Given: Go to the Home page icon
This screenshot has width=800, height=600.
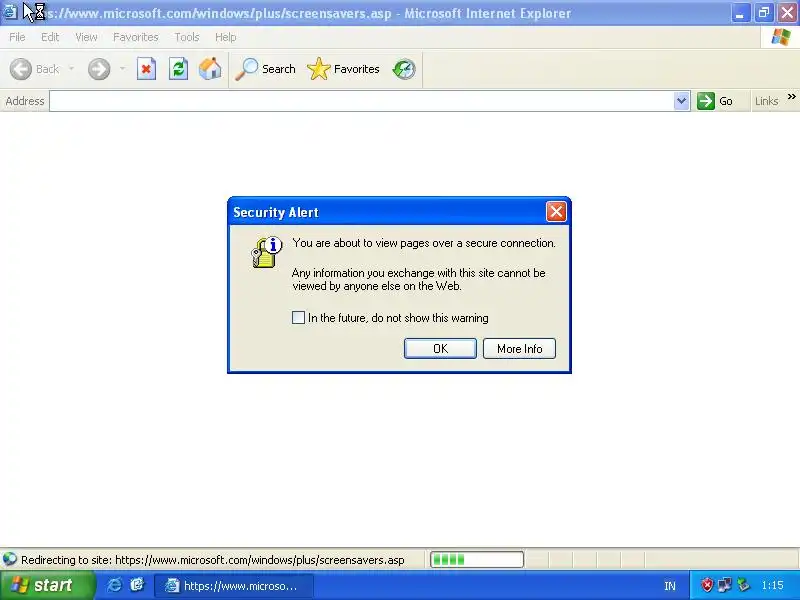Looking at the screenshot, I should pos(210,69).
